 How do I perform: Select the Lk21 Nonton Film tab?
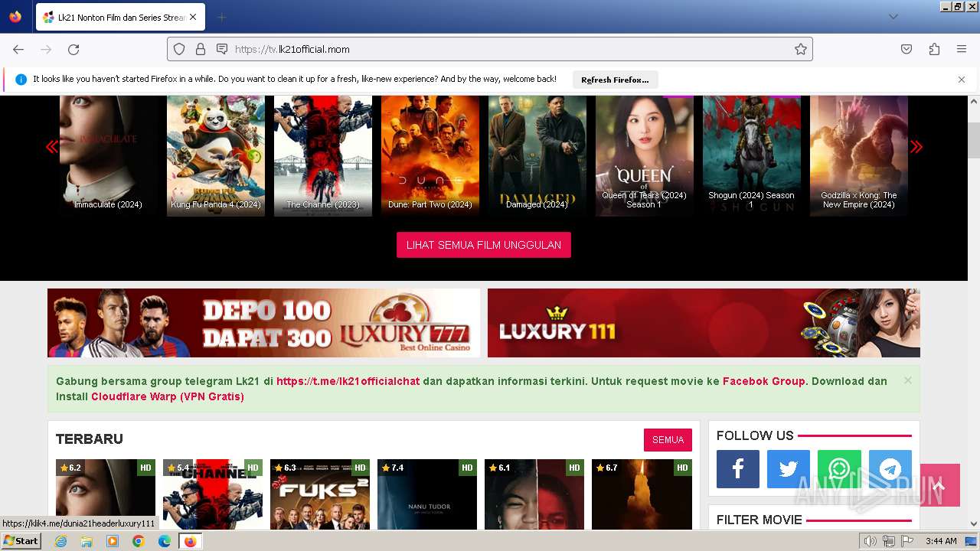pos(119,17)
